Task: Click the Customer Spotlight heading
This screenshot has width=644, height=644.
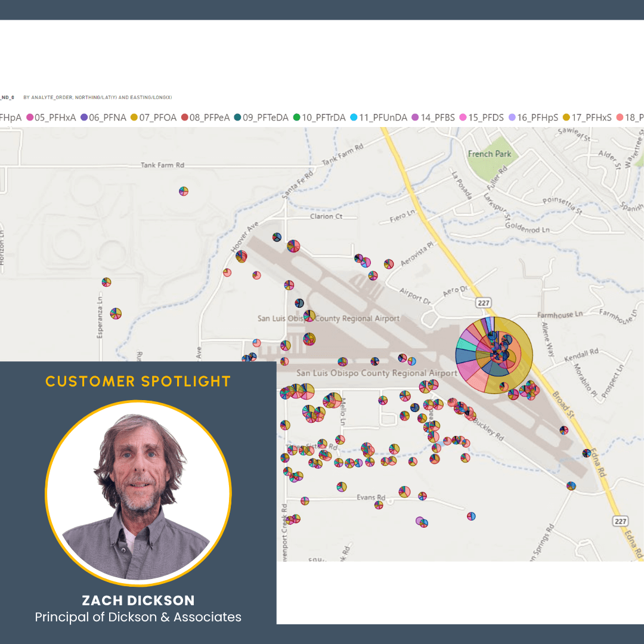Action: [x=138, y=381]
